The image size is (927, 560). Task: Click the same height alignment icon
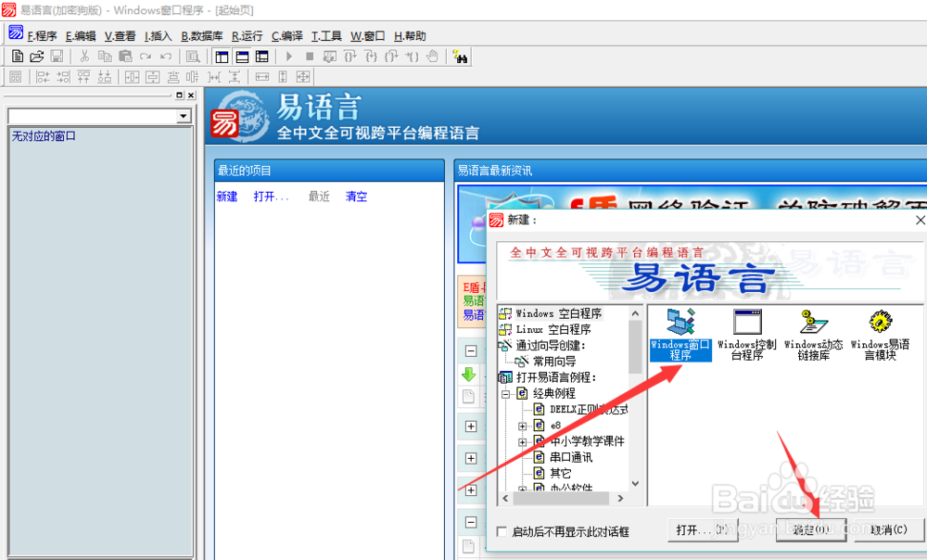[283, 77]
